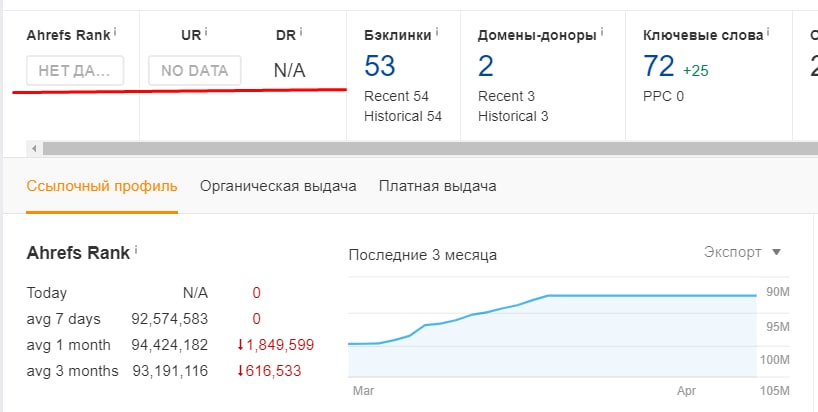Image resolution: width=818 pixels, height=412 pixels.
Task: Click Historical 54 under backlinks
Action: point(403,116)
